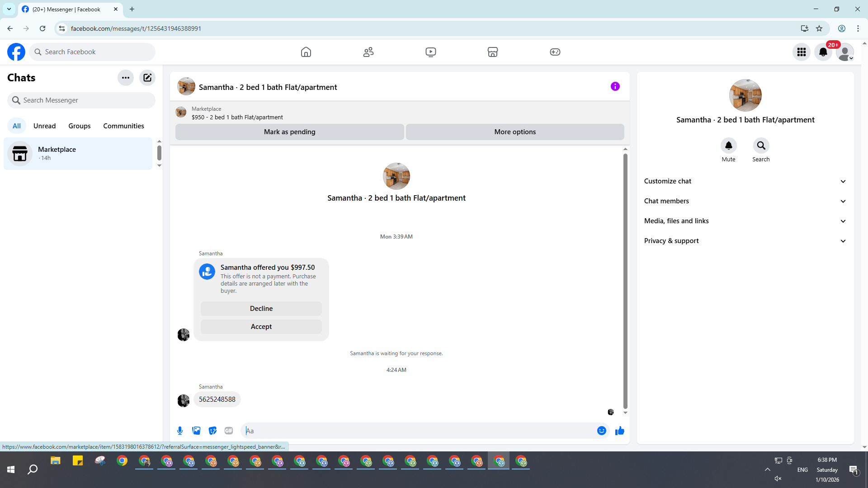Start a new message with compose icon
This screenshot has width=868, height=488.
coord(147,78)
